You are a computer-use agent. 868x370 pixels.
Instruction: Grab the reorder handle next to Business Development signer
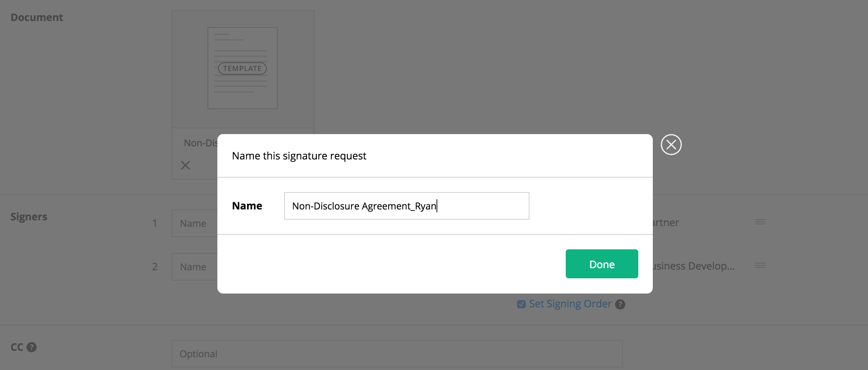coord(760,266)
